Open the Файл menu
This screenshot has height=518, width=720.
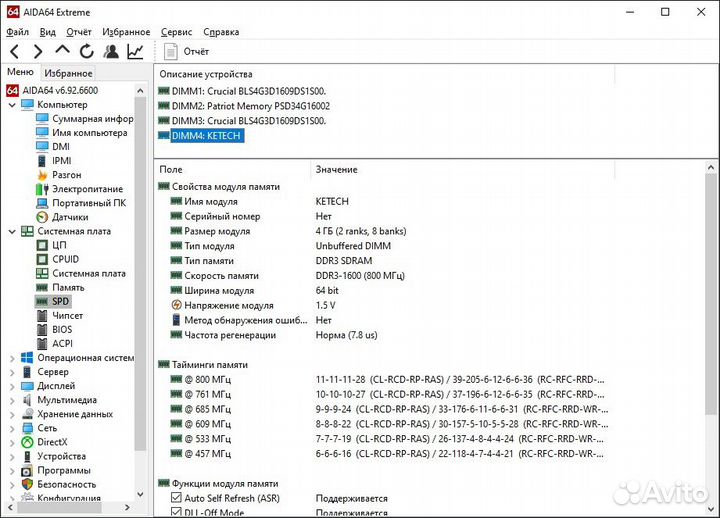pyautogui.click(x=17, y=32)
